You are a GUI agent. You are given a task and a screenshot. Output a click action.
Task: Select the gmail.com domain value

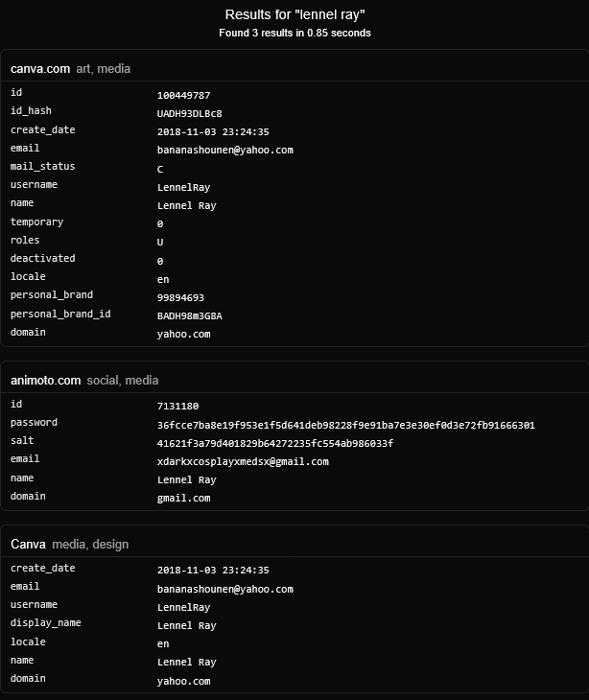point(183,499)
